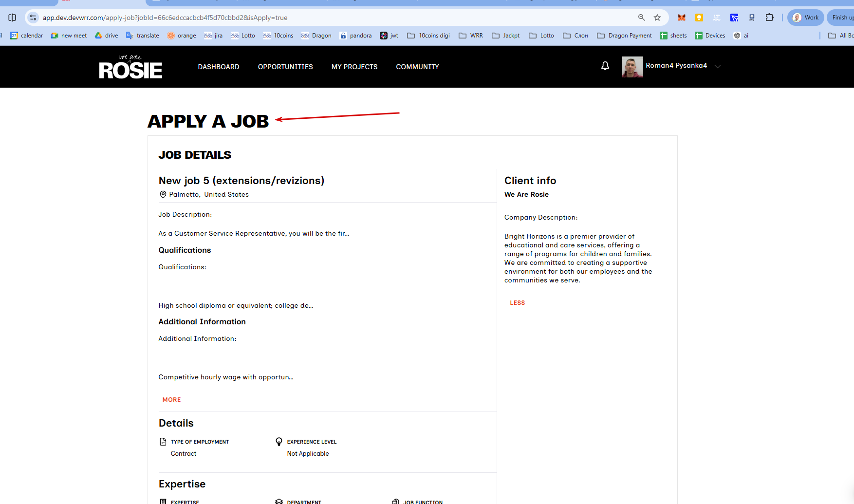The width and height of the screenshot is (854, 504).
Task: Open the new meet bookmark
Action: click(69, 36)
